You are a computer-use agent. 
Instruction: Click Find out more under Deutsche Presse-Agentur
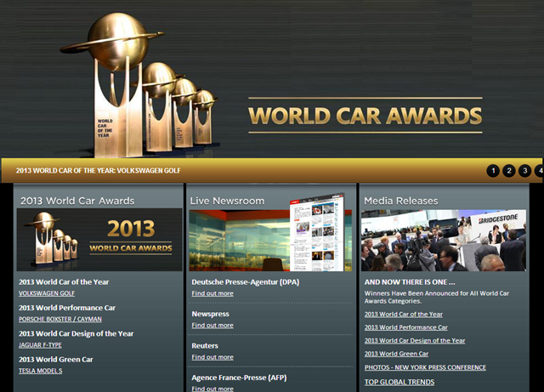pos(212,293)
